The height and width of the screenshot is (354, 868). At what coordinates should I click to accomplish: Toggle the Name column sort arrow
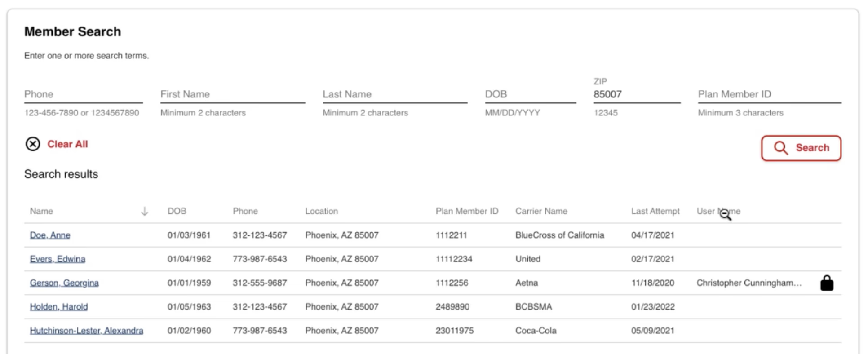pos(145,211)
